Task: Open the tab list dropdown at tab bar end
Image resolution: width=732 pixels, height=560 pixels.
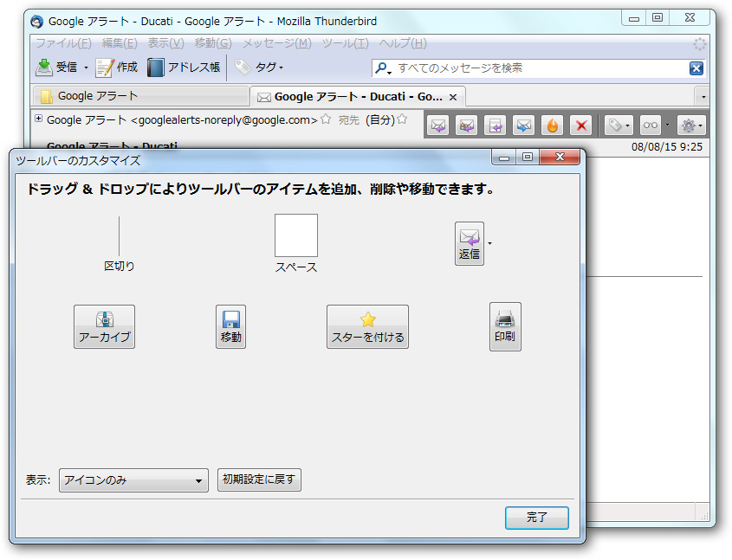Action: [703, 97]
